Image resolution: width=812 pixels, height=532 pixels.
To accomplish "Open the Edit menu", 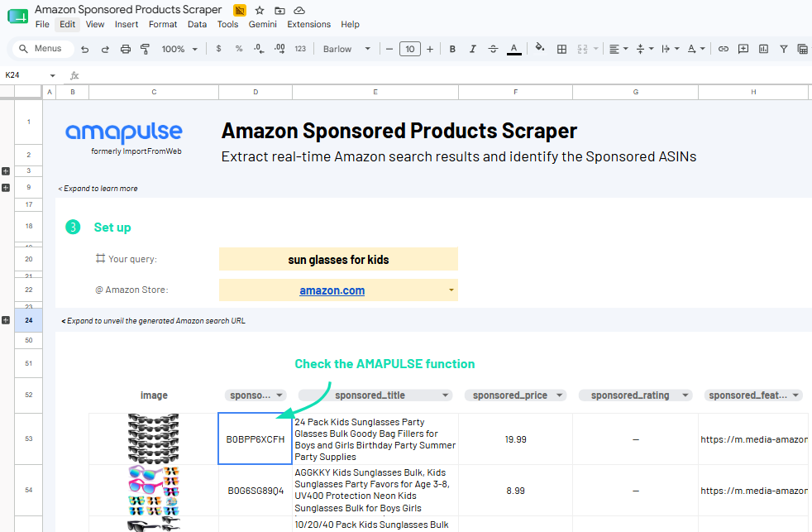I will point(67,24).
